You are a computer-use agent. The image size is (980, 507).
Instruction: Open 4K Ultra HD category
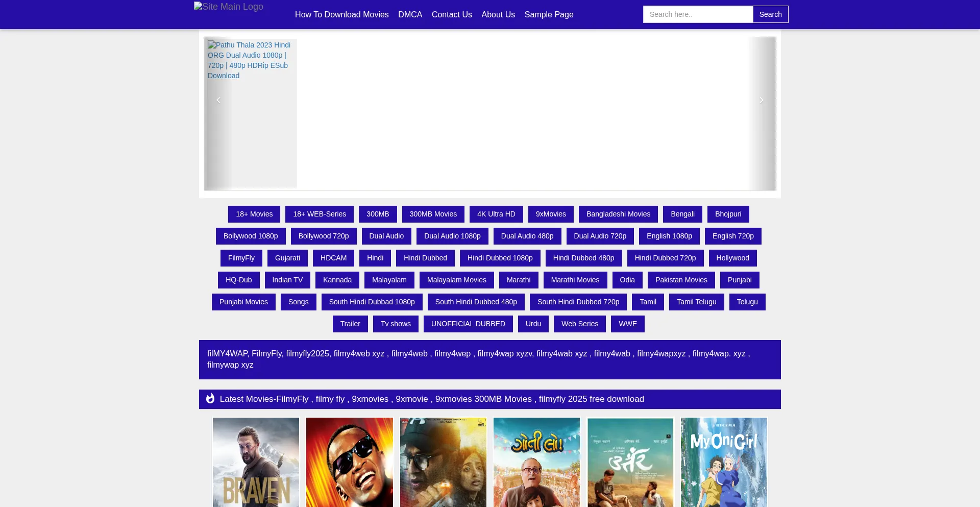pos(496,214)
